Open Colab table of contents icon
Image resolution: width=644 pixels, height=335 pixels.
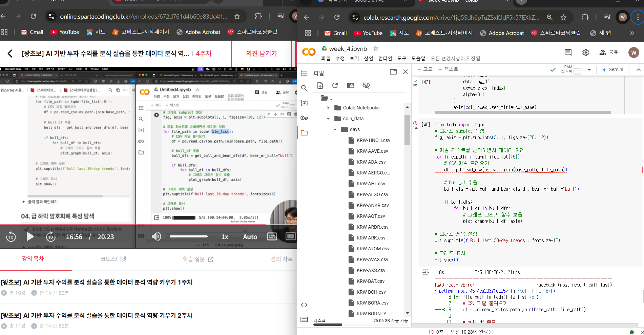[x=304, y=73]
